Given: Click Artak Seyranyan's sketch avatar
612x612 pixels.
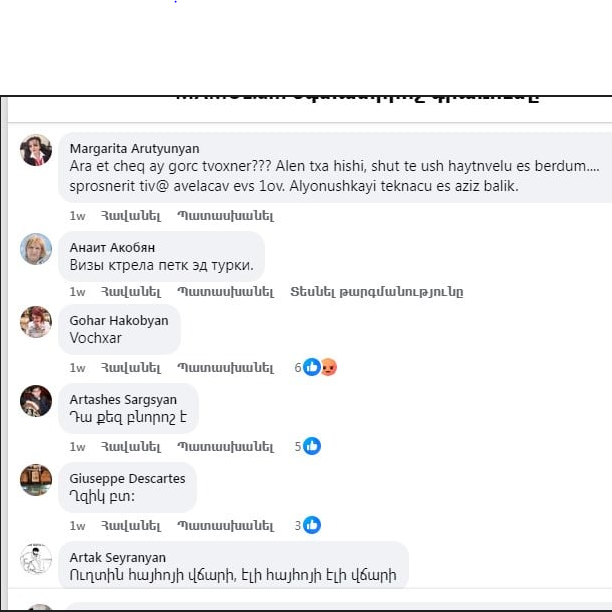Looking at the screenshot, I should [x=36, y=559].
